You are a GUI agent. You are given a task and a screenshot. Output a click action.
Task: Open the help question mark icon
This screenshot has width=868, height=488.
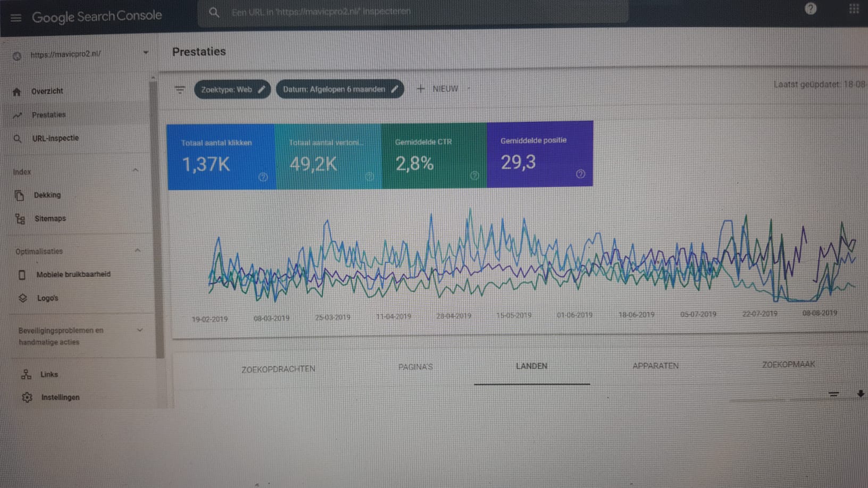tap(811, 9)
